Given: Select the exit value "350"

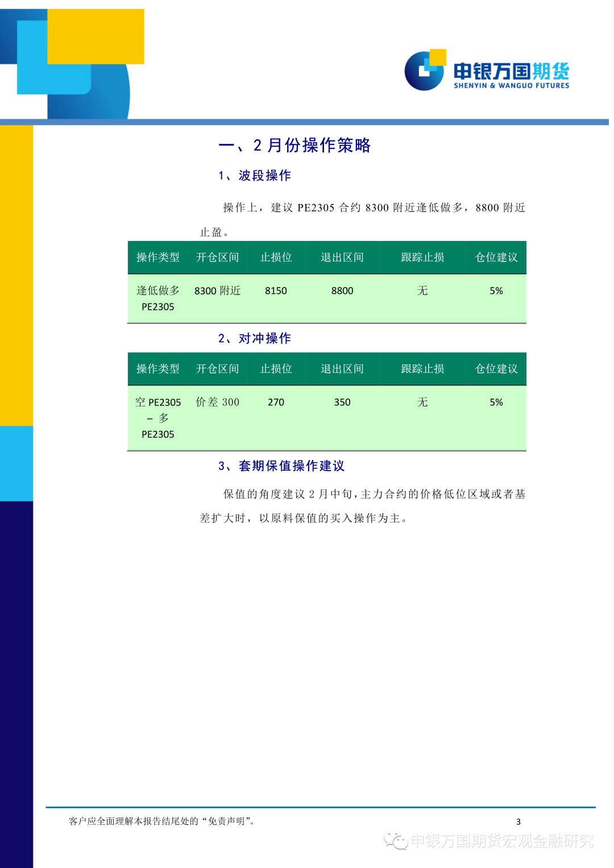Looking at the screenshot, I should pyautogui.click(x=342, y=402).
